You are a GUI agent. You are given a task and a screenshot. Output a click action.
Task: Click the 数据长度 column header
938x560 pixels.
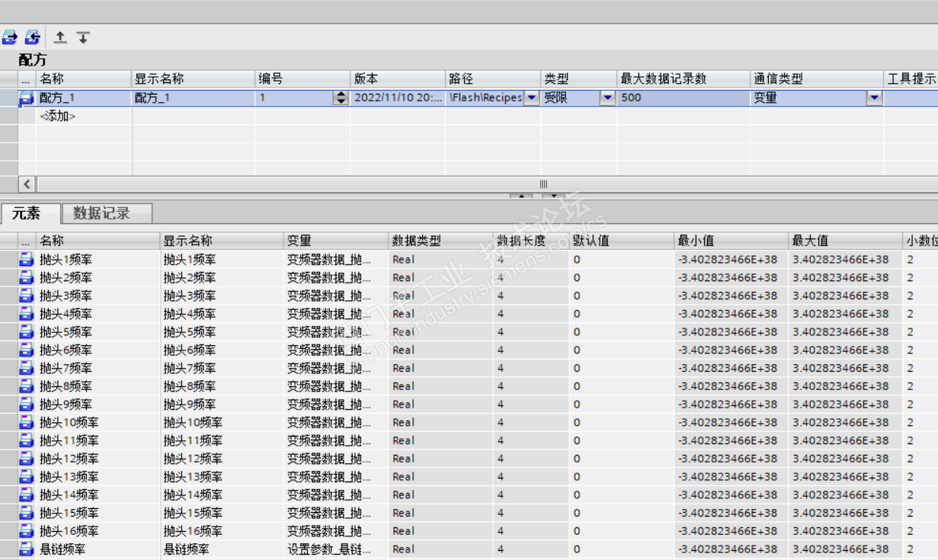pos(531,241)
